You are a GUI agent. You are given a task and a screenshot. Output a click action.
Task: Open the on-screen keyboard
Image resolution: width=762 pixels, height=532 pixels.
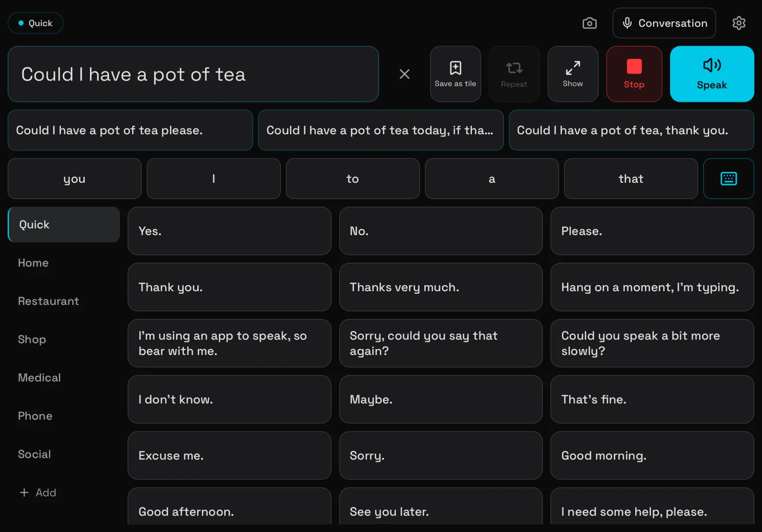pyautogui.click(x=729, y=178)
